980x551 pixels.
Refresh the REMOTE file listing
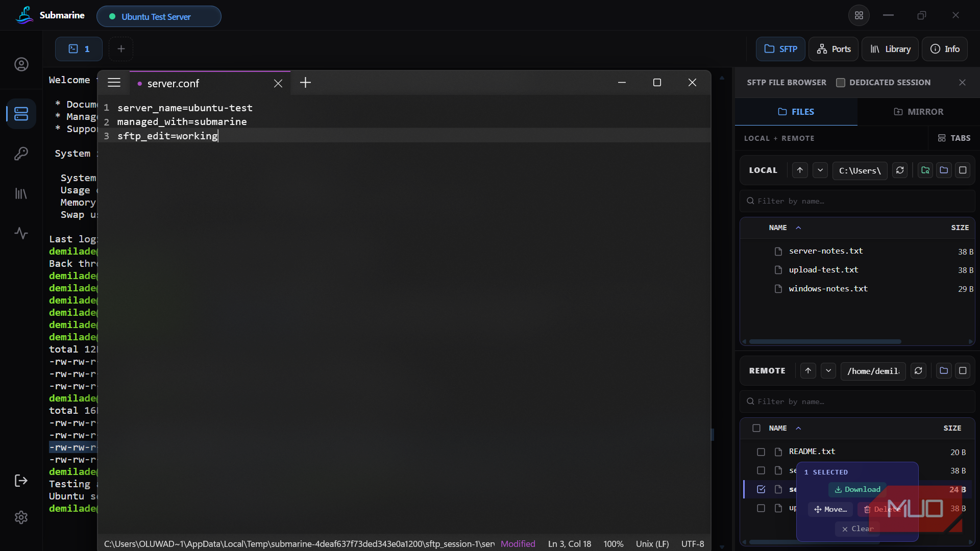tap(918, 371)
